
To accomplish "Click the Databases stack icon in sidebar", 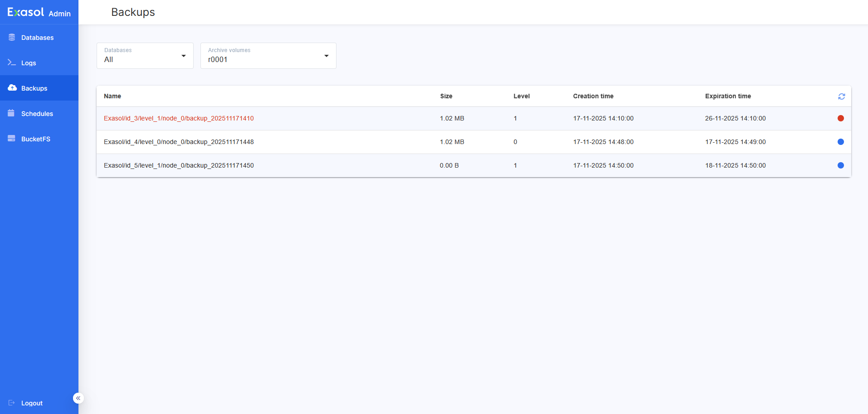I will tap(12, 37).
